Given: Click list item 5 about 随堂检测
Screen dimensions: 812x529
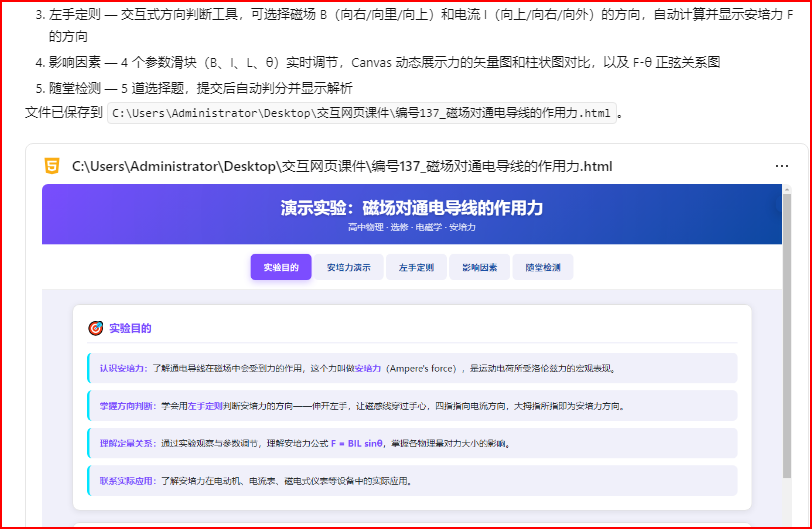Looking at the screenshot, I should (194, 88).
